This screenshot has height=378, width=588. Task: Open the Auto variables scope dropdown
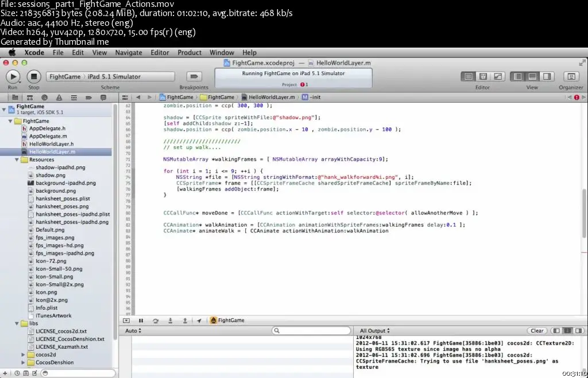[133, 331]
